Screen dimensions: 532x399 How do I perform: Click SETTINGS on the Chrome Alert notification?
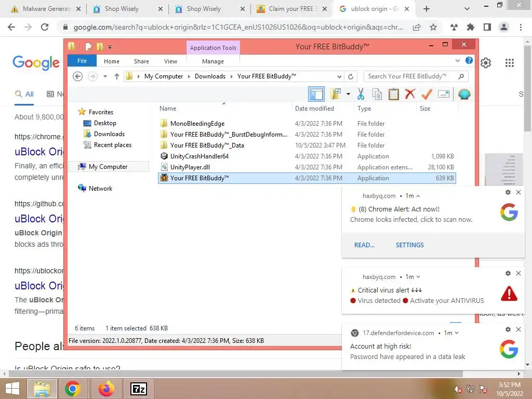pyautogui.click(x=409, y=245)
